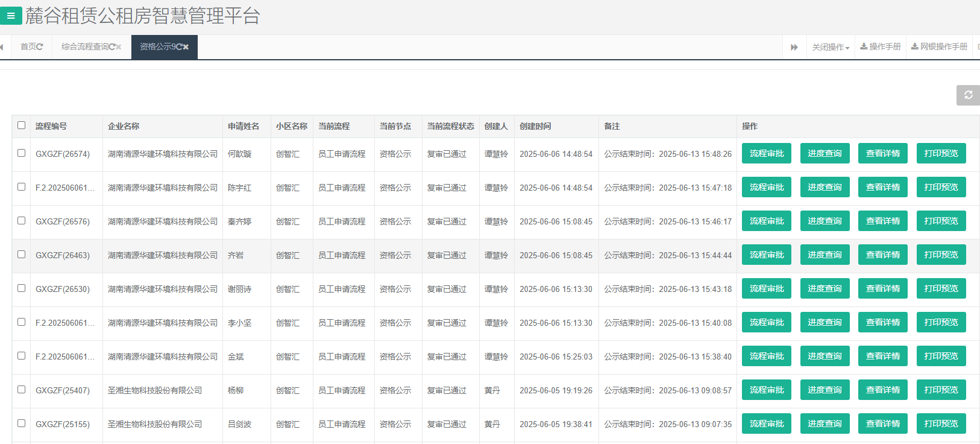The image size is (980, 444).
Task: Click the download icon beside 操作手册
Action: (864, 46)
